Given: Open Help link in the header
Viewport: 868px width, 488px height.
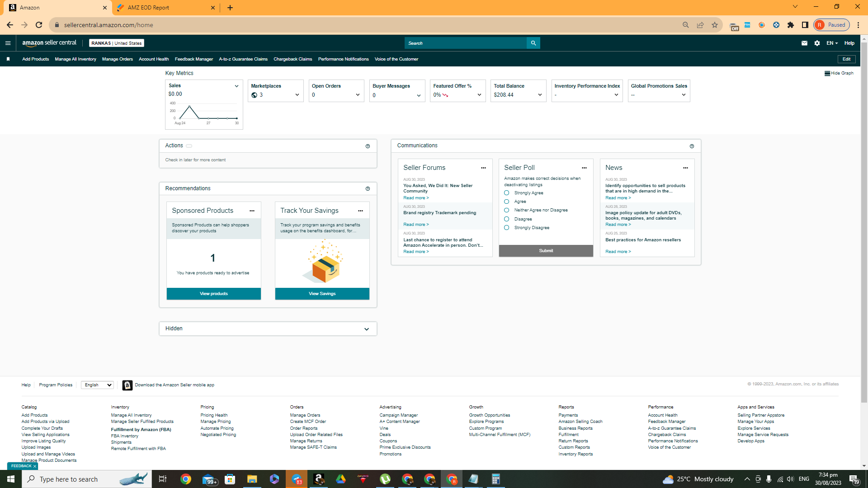Looking at the screenshot, I should [849, 43].
